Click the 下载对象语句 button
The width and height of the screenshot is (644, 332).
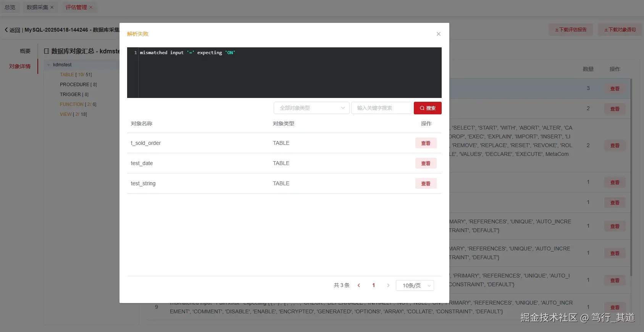coord(620,30)
